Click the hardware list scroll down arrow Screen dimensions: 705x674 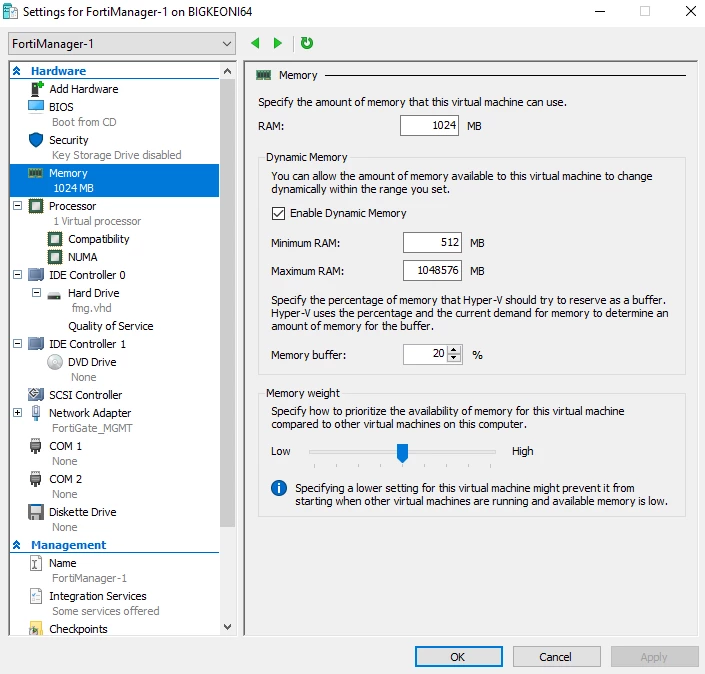[228, 626]
